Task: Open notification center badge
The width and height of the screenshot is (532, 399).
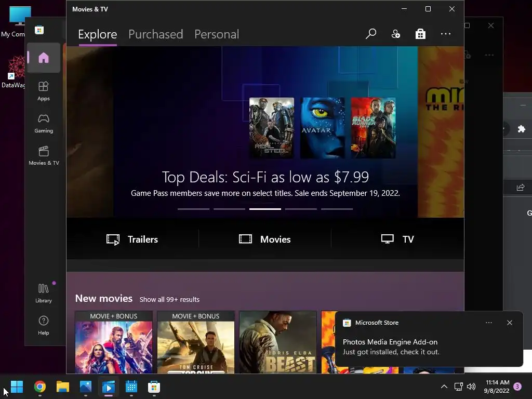Action: pyautogui.click(x=517, y=387)
